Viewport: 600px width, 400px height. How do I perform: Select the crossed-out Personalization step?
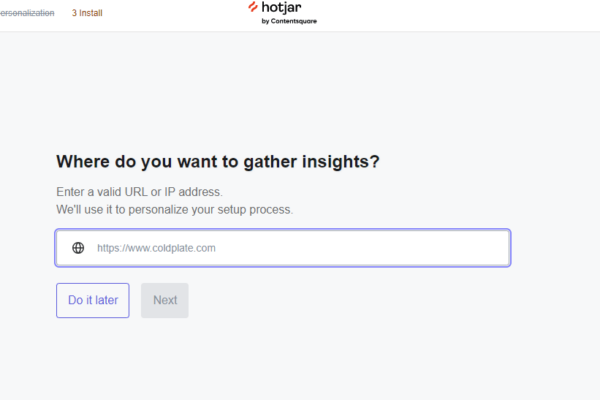[27, 13]
